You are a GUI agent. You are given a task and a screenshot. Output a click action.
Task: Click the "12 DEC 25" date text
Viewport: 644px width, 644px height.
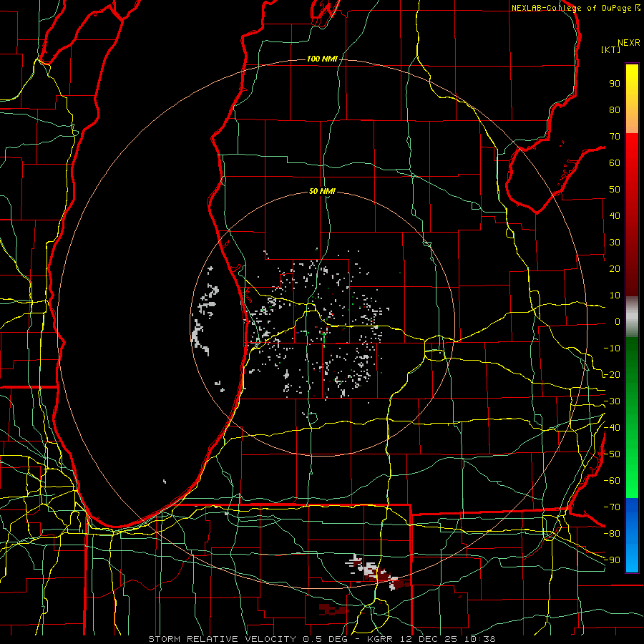428,639
